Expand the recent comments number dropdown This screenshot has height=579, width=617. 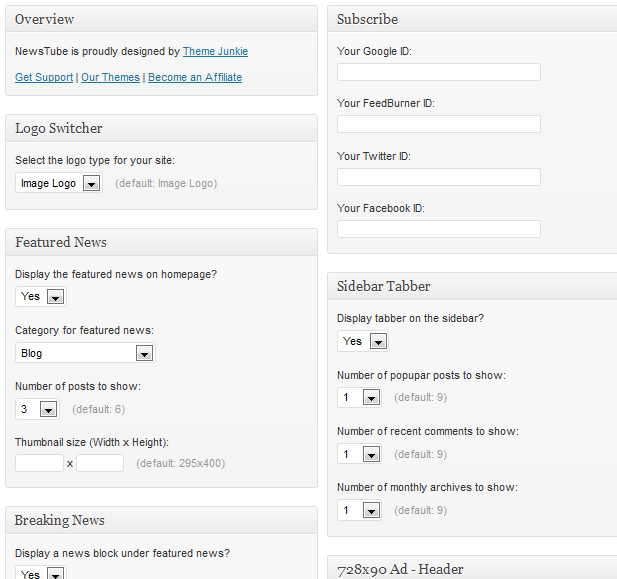(x=359, y=454)
